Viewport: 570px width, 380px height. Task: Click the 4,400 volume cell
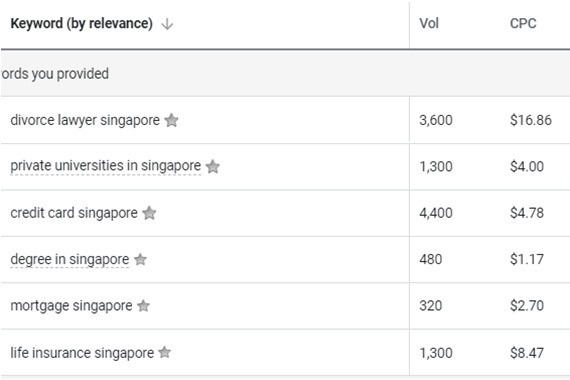click(436, 213)
